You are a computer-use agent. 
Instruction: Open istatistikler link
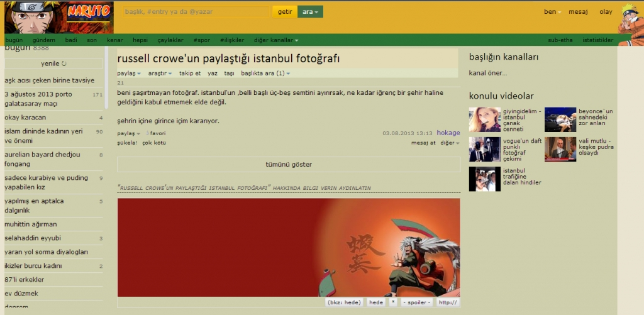click(597, 40)
